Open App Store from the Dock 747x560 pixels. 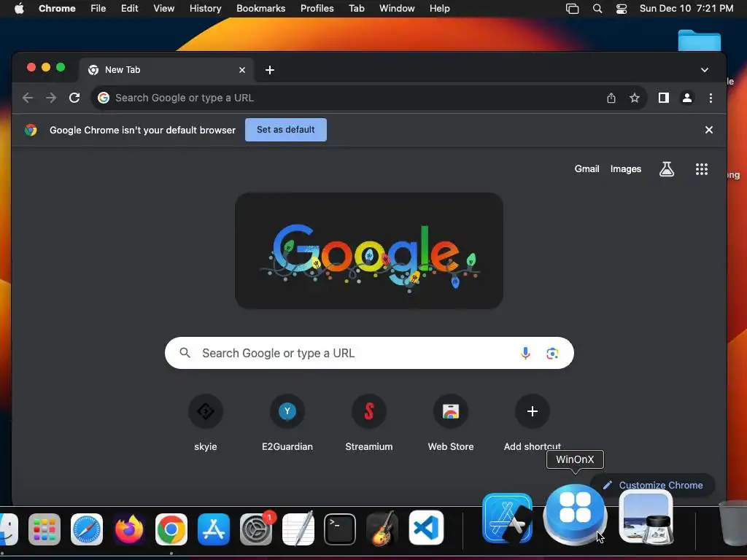[214, 529]
